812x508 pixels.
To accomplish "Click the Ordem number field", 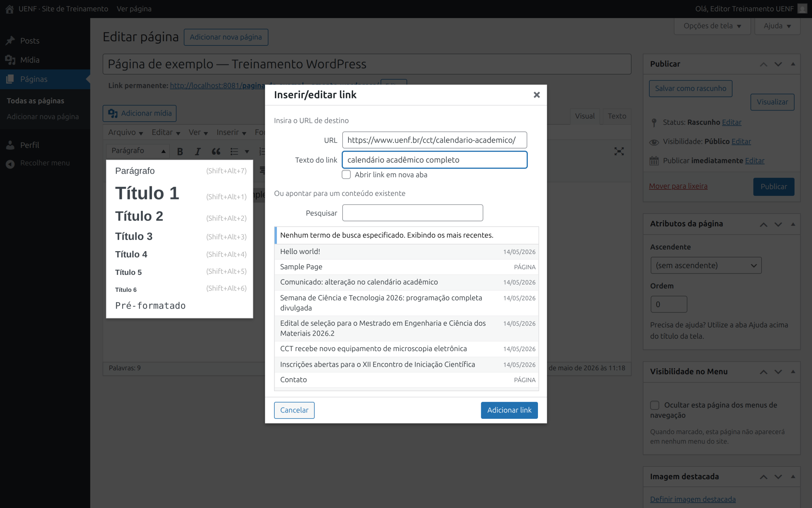I will pyautogui.click(x=669, y=304).
